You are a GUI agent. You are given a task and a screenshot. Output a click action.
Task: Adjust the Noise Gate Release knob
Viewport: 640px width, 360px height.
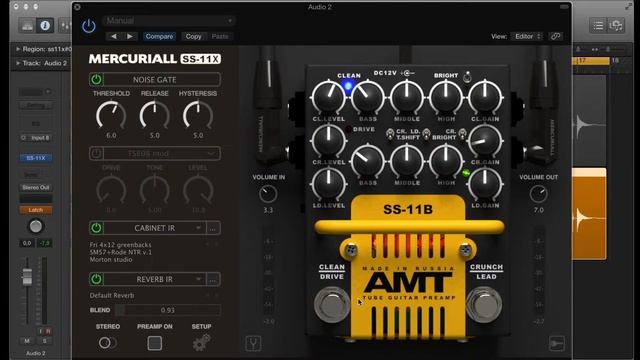click(x=154, y=115)
